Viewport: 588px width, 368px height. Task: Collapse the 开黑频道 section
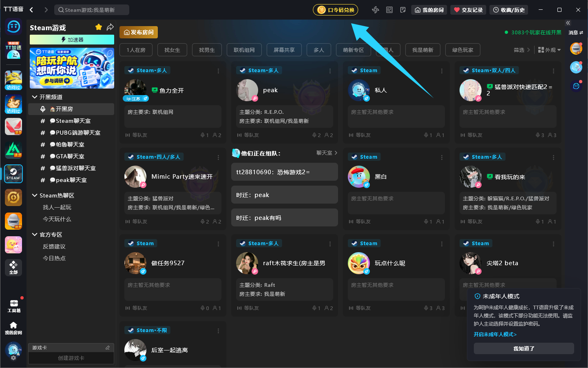[x=35, y=97]
